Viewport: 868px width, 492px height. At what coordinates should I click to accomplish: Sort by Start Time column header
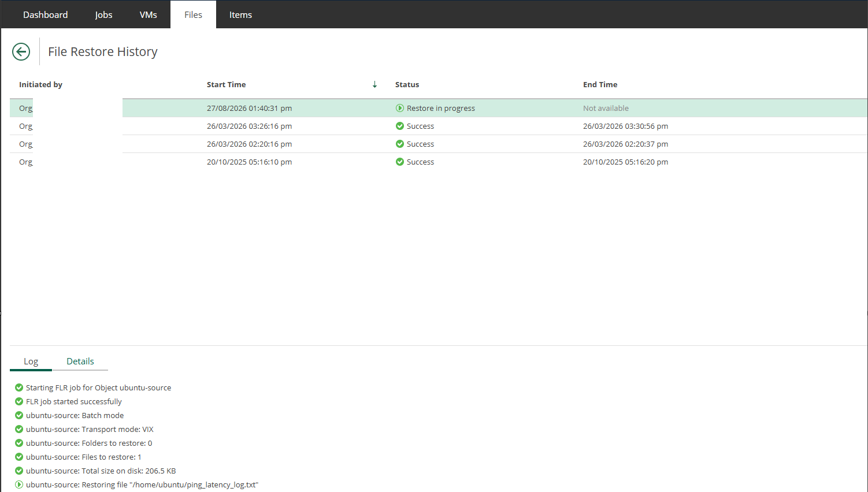(x=227, y=84)
